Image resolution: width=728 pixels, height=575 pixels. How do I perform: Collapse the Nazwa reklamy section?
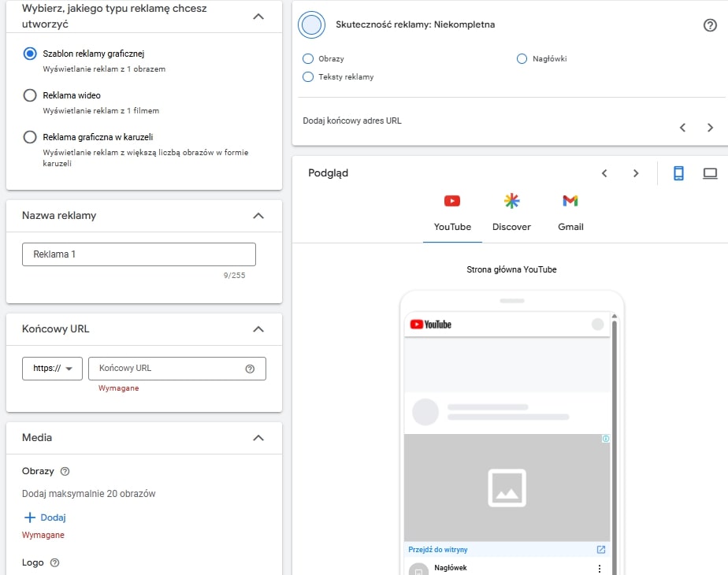coord(258,216)
